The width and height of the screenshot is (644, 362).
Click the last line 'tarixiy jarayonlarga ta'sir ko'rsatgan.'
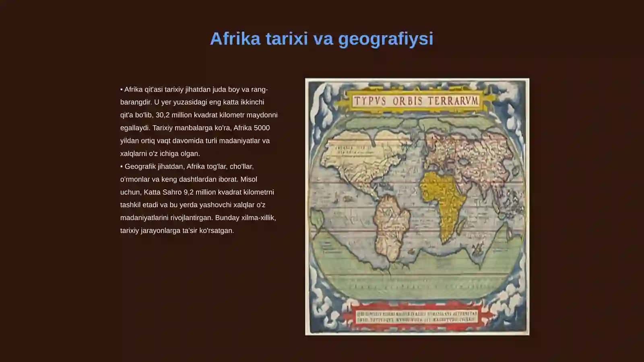tap(177, 231)
